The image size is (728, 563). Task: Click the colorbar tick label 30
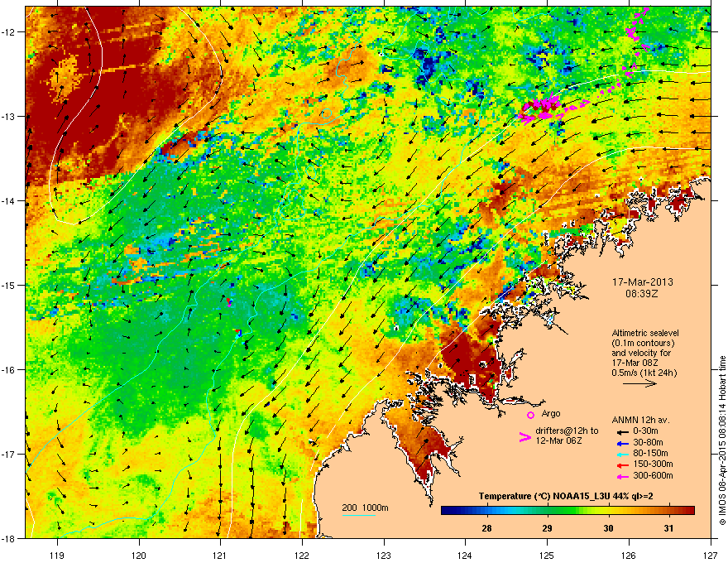tap(608, 528)
